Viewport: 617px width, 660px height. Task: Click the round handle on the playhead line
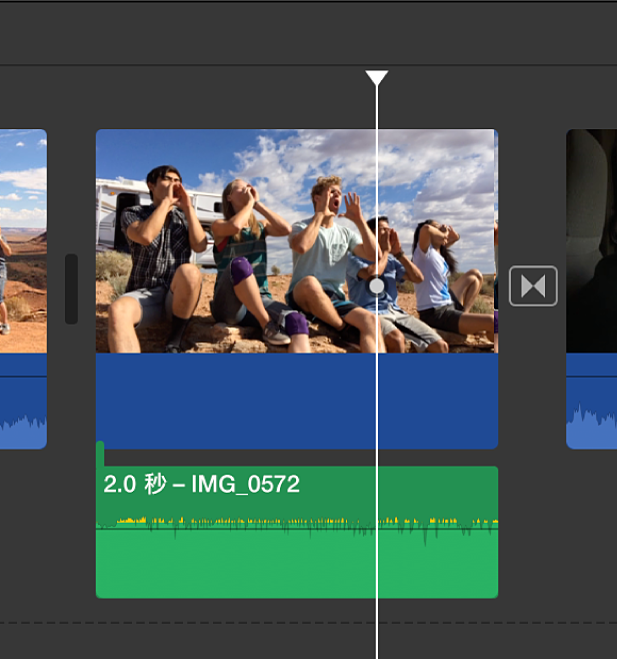click(x=377, y=286)
